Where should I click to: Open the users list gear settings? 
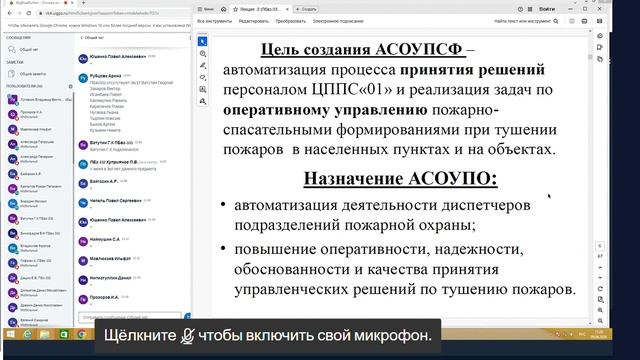pyautogui.click(x=70, y=86)
